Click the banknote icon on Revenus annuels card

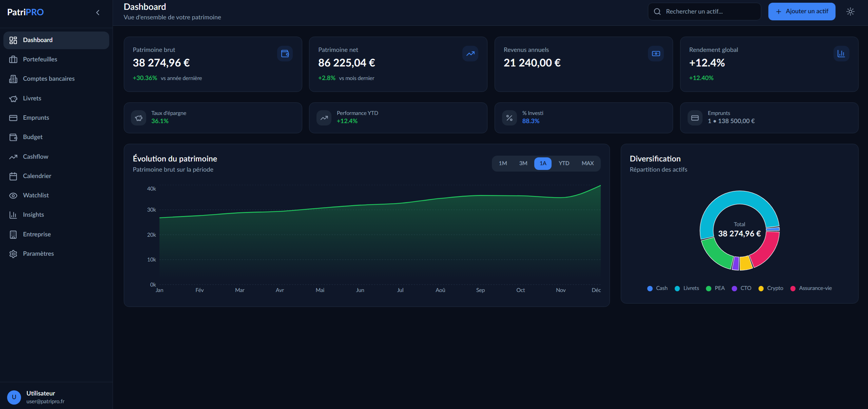pos(656,54)
